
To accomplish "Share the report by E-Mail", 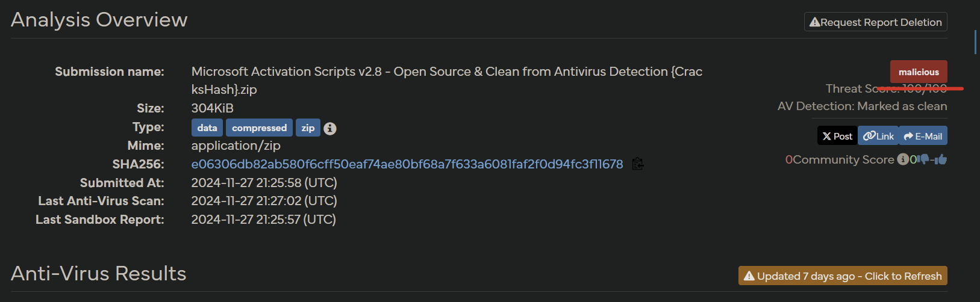I will [923, 136].
